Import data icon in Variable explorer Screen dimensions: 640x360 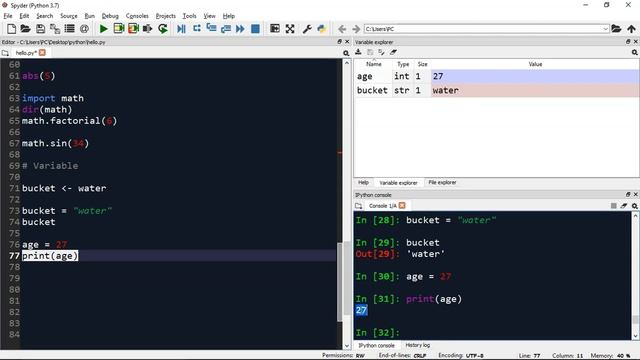[x=358, y=52]
